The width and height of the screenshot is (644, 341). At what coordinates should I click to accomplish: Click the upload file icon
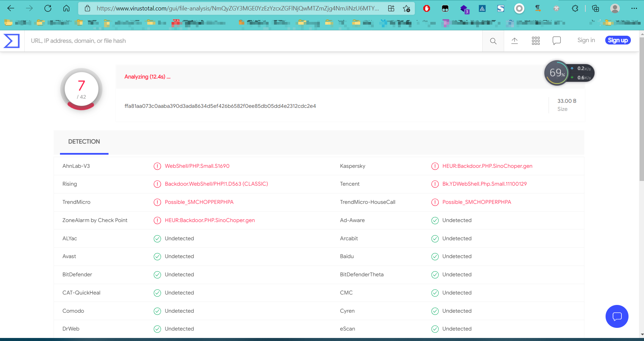[514, 41]
